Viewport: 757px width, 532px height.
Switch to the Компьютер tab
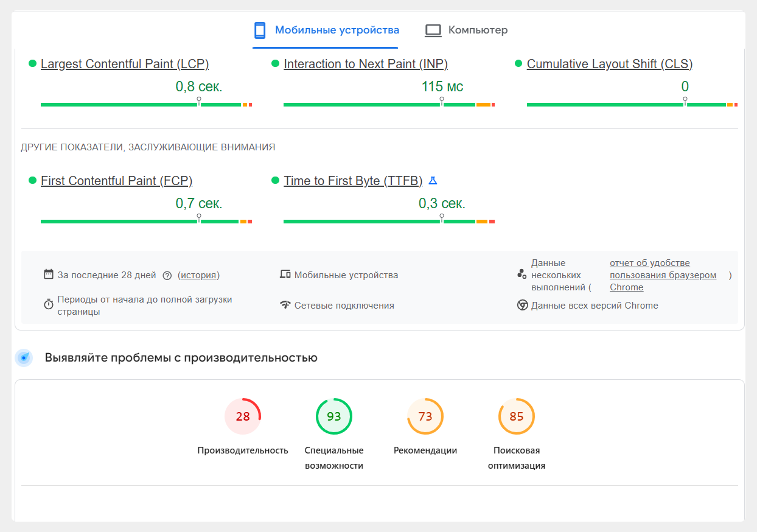(466, 29)
